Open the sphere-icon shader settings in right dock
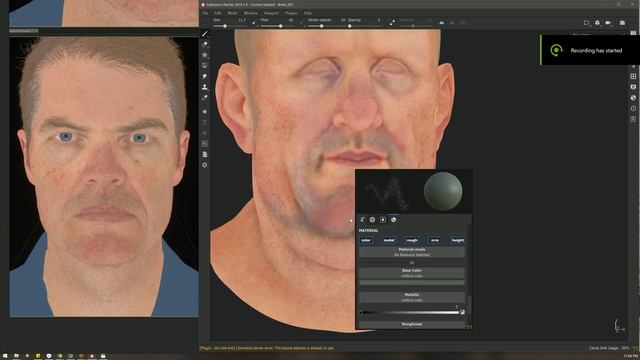 pos(633,98)
